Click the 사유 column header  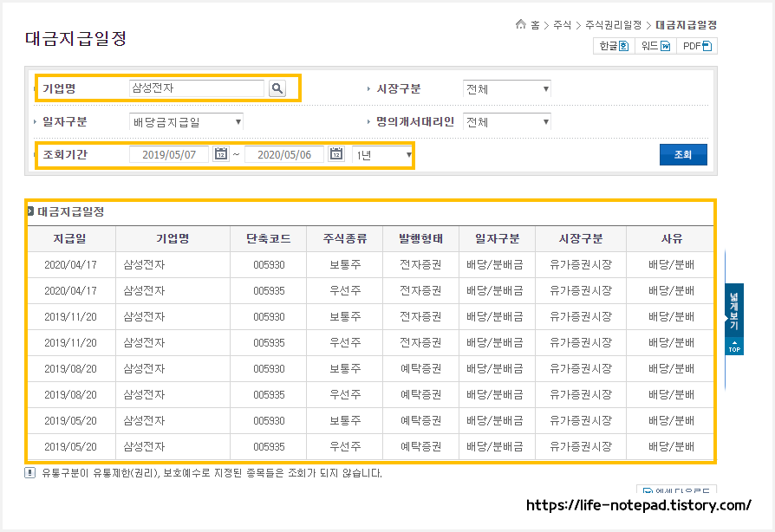(671, 239)
